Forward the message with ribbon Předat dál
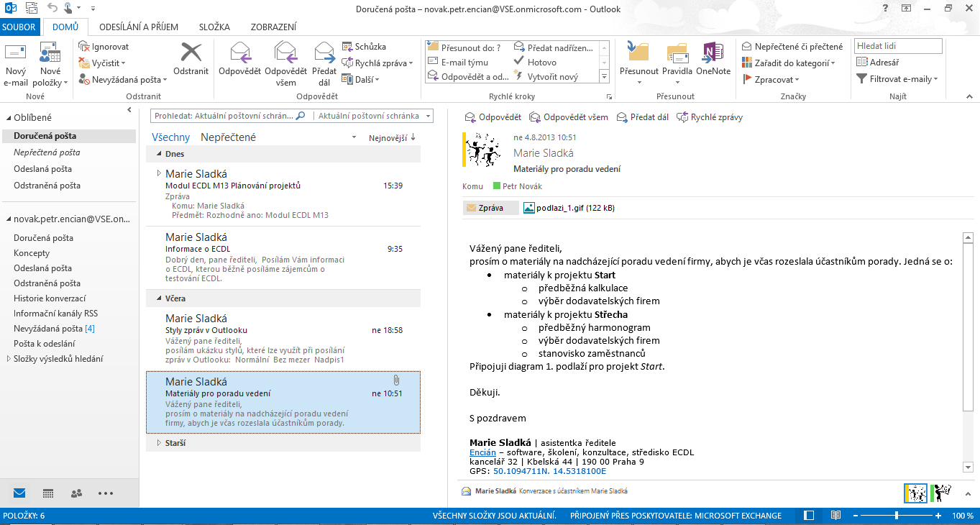The image size is (980, 525). 324,65
